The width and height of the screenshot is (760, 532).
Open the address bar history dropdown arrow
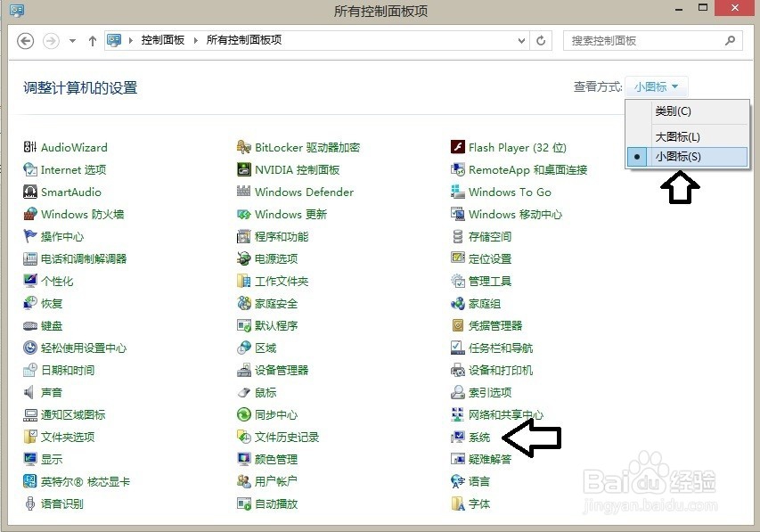point(521,41)
